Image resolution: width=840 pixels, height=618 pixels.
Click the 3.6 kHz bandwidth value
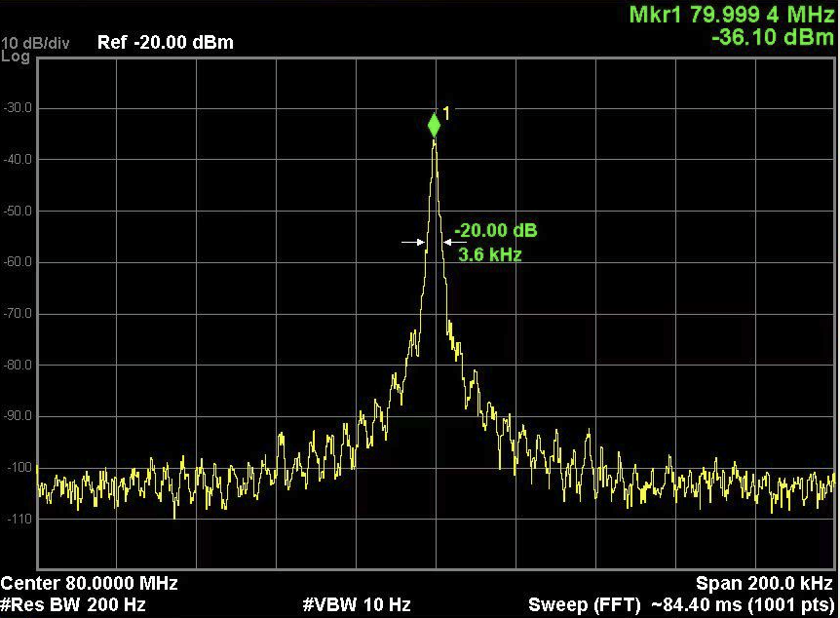489,254
